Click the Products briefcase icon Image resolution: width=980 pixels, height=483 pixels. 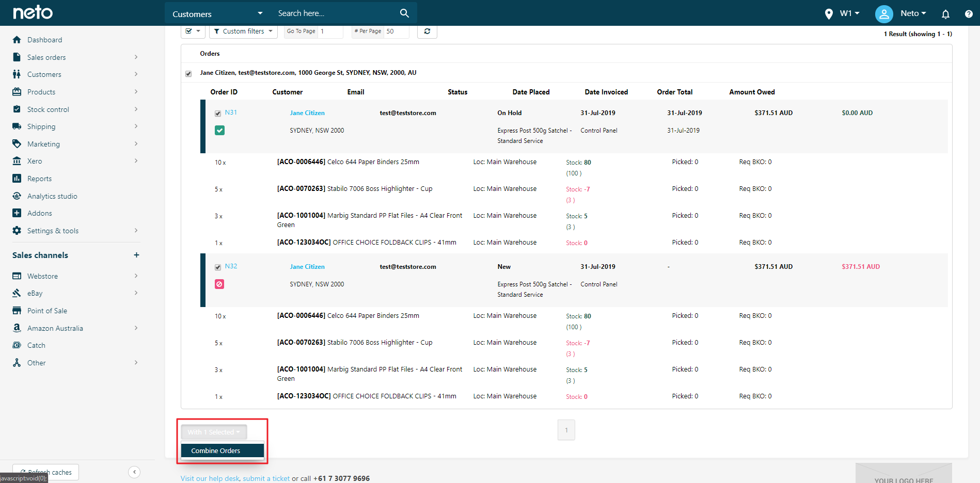click(x=17, y=92)
